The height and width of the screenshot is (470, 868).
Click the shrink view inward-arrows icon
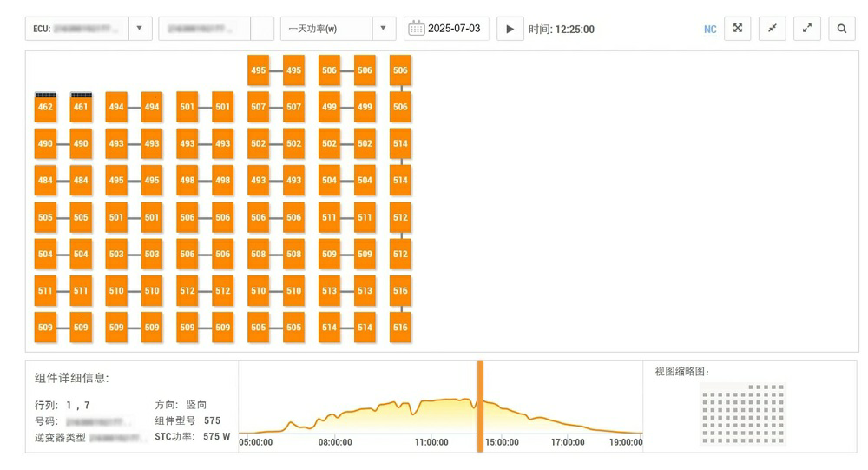point(772,29)
